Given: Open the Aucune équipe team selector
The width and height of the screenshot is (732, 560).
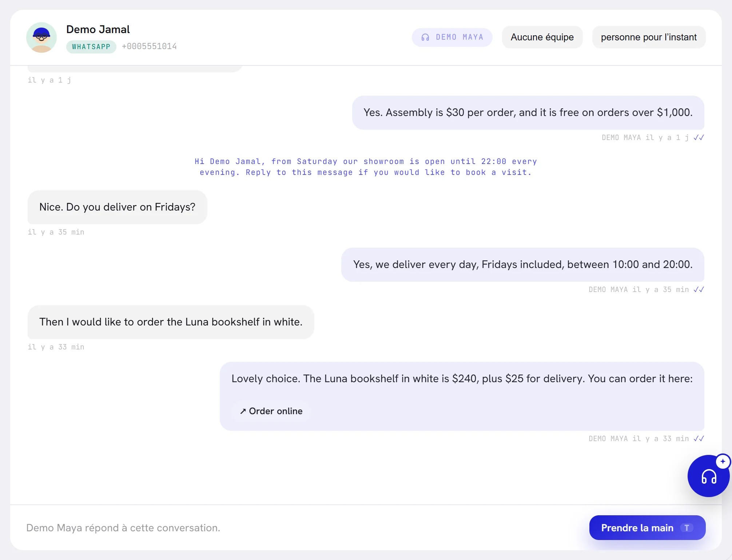Looking at the screenshot, I should (x=542, y=37).
